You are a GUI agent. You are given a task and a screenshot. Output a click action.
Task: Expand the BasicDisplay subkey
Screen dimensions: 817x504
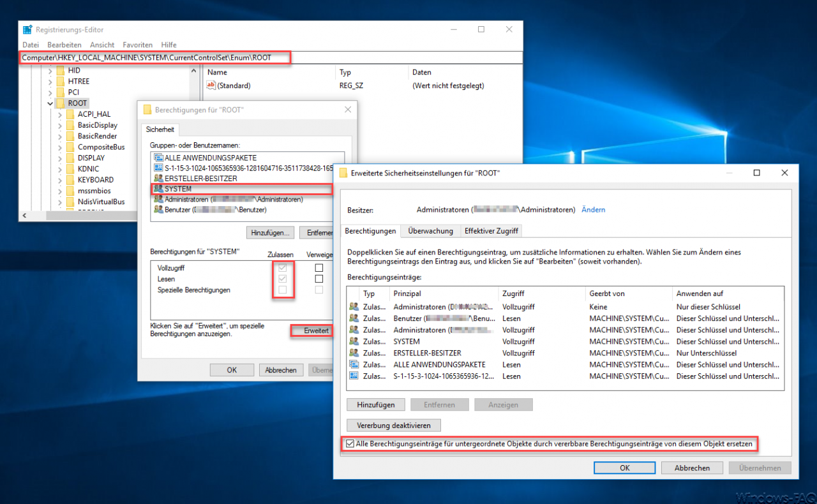click(60, 125)
